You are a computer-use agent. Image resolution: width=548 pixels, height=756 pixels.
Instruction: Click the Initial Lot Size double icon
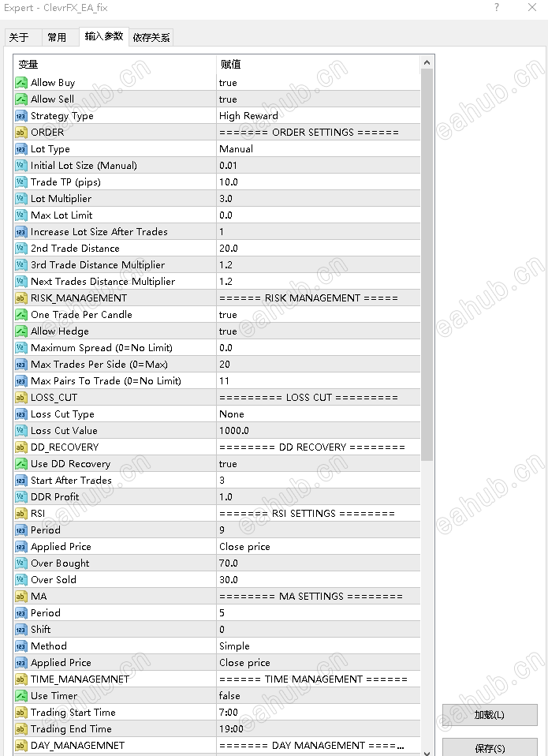point(21,166)
